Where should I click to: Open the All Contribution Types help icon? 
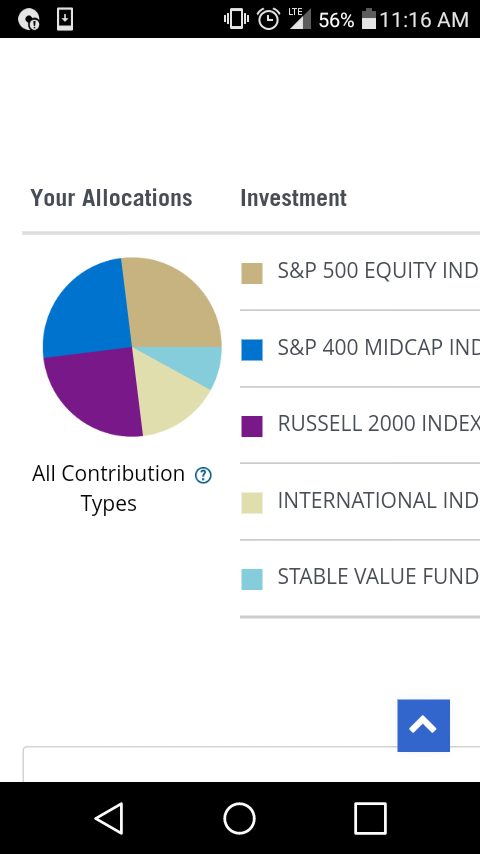point(203,475)
